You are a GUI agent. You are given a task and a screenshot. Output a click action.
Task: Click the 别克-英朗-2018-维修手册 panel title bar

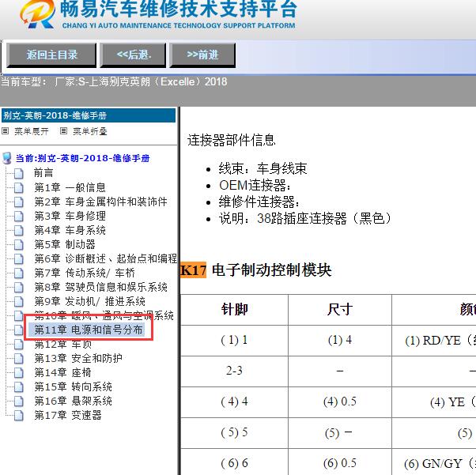89,115
